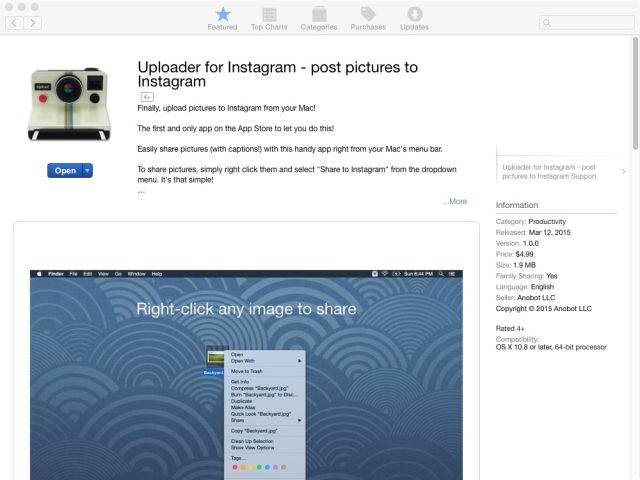Click Open in the context menu
The width and height of the screenshot is (640, 480).
pyautogui.click(x=237, y=354)
